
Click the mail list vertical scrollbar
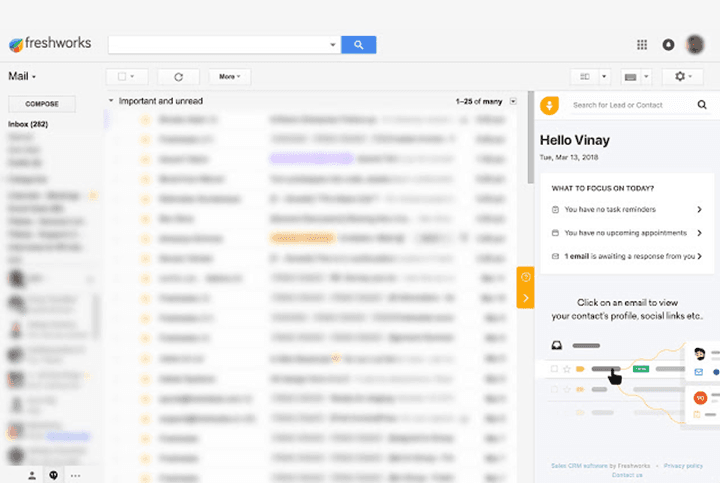pyautogui.click(x=531, y=137)
